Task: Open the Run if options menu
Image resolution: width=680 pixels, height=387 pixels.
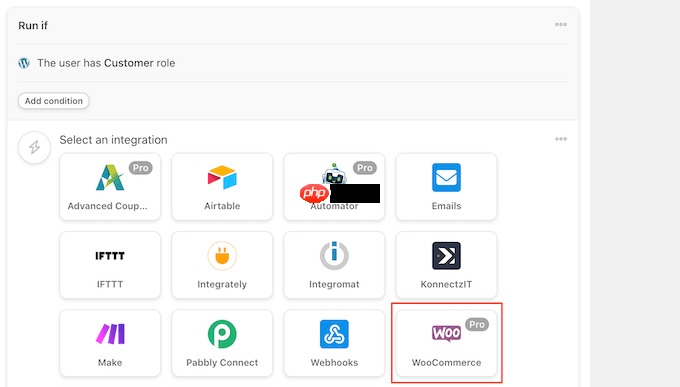Action: (561, 24)
